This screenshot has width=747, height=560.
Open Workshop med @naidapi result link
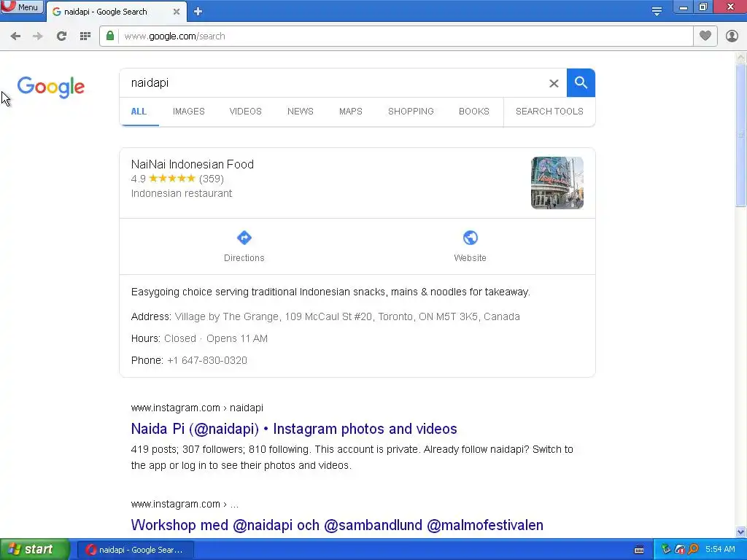337,525
